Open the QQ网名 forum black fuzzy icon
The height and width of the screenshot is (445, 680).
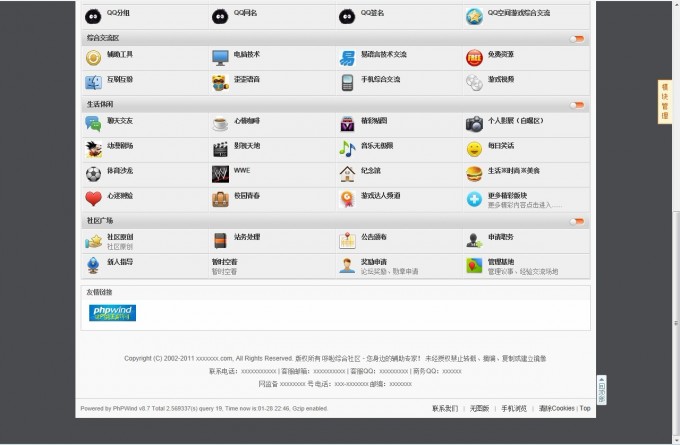(x=220, y=17)
